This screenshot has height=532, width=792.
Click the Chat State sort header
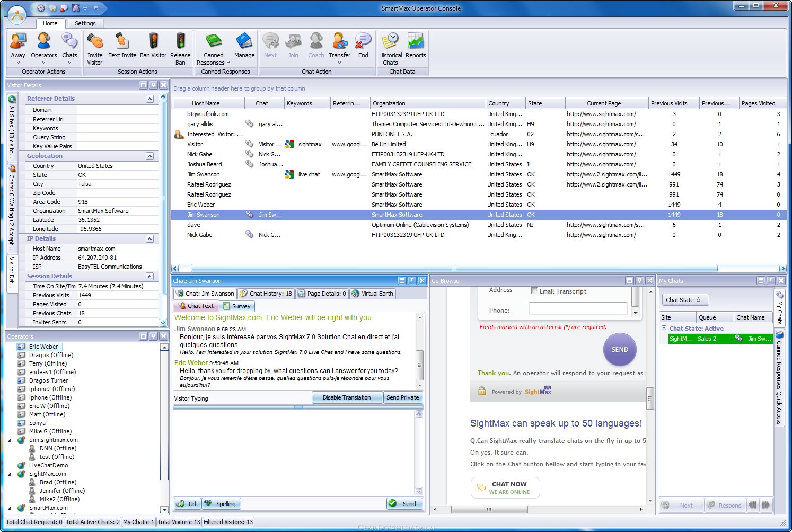coord(684,300)
